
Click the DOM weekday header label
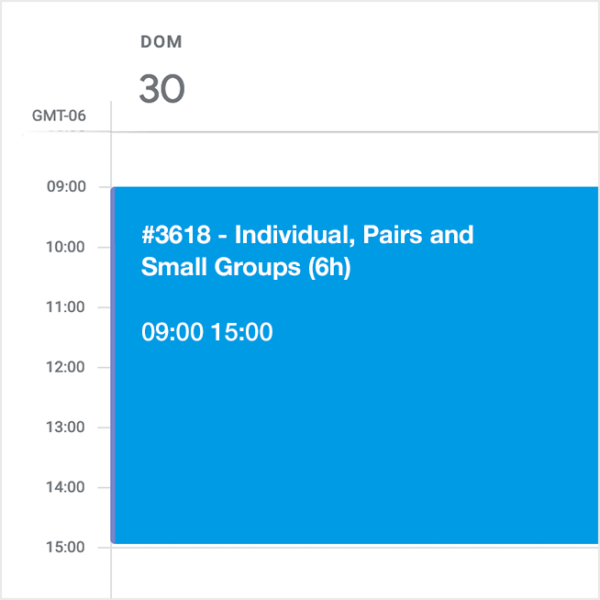pyautogui.click(x=160, y=42)
